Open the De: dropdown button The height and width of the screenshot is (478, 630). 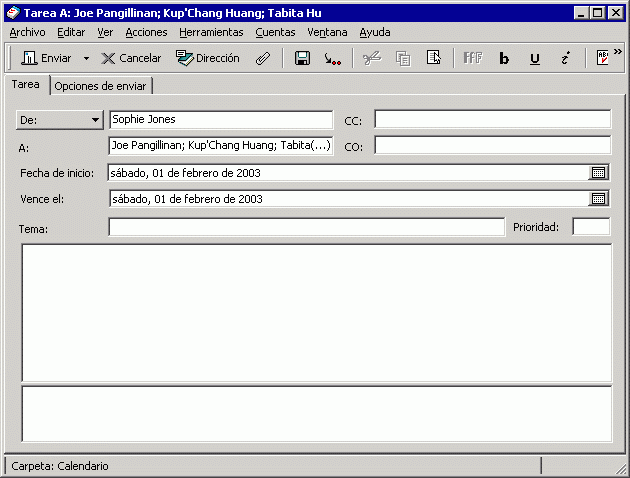pyautogui.click(x=59, y=120)
